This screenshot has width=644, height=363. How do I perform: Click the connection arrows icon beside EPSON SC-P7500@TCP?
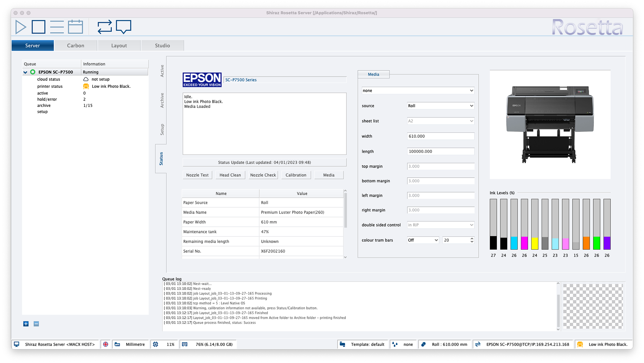pyautogui.click(x=478, y=344)
